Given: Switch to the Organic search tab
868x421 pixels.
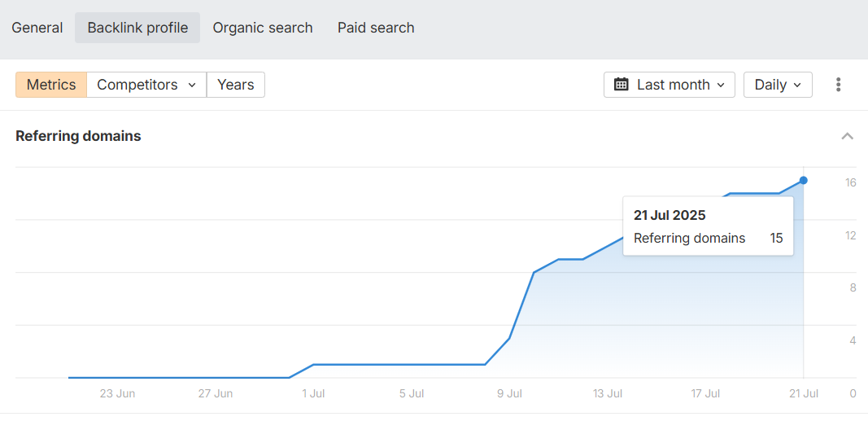Looking at the screenshot, I should click(x=263, y=28).
